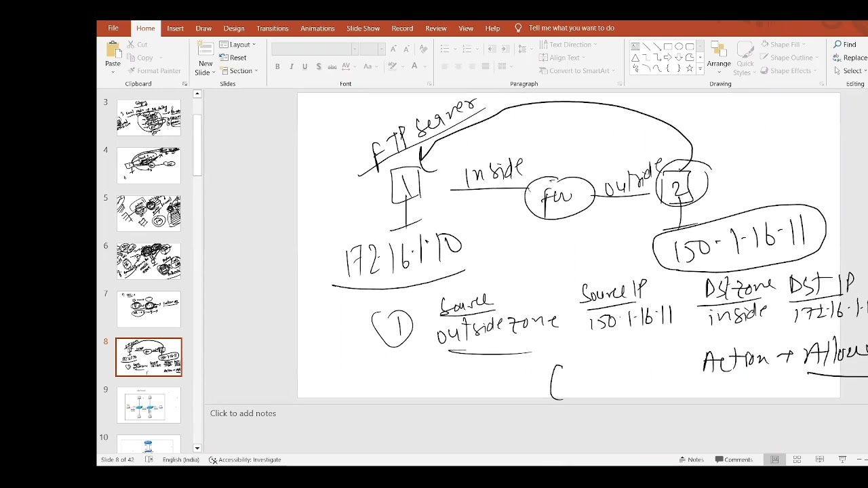Select the Right Arrow shape in gallery
The width and height of the screenshot is (868, 488).
668,57
